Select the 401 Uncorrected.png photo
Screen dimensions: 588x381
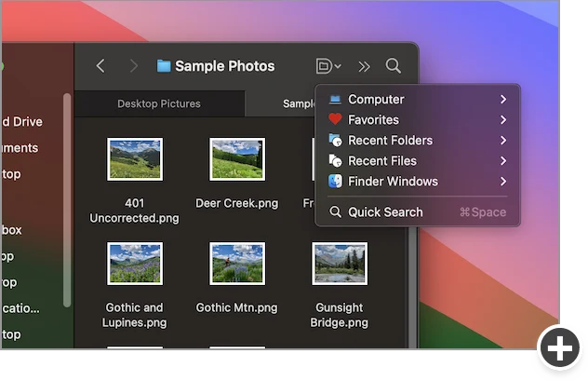[x=135, y=159]
